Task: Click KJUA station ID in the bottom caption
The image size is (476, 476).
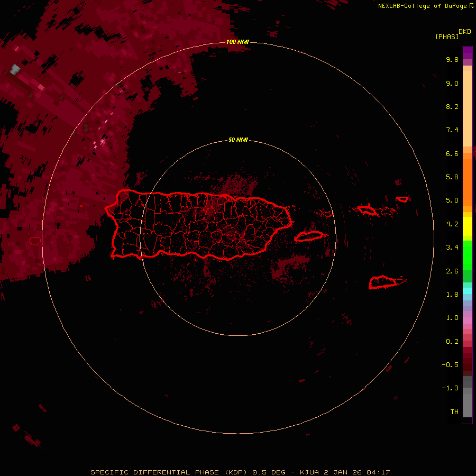Action: 310,472
